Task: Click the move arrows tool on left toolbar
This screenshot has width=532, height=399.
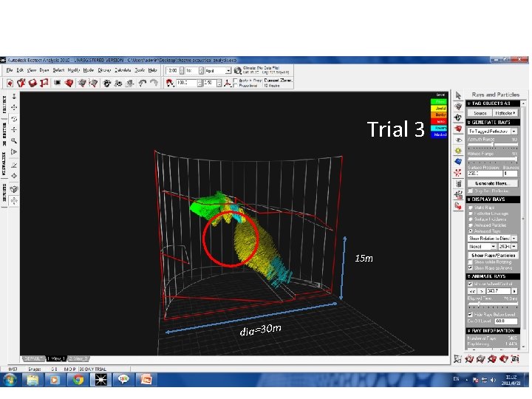Action: tap(14, 107)
